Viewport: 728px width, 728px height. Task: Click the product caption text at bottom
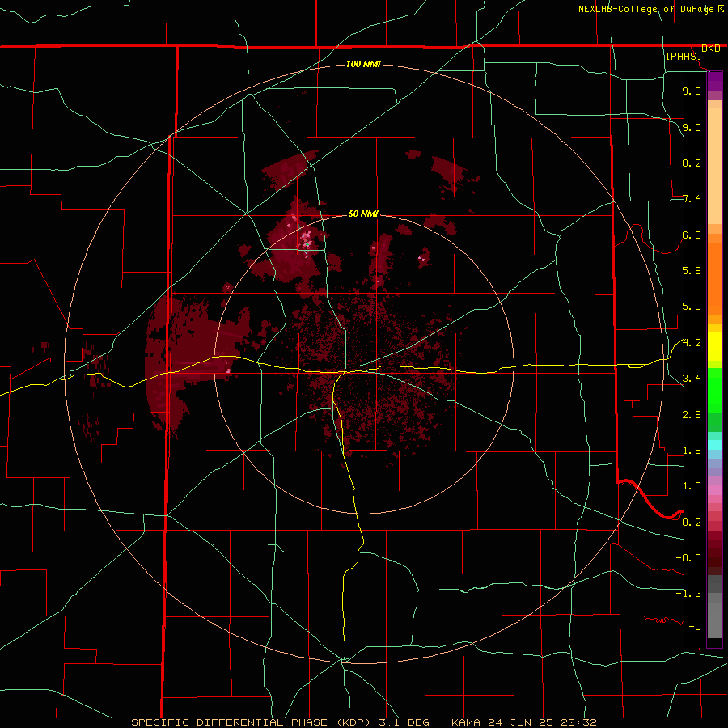click(x=364, y=722)
